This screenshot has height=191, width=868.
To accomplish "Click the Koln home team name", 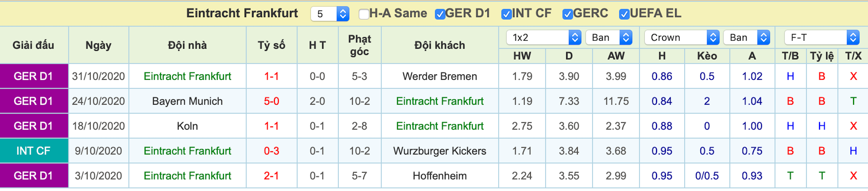I will pos(187,126).
